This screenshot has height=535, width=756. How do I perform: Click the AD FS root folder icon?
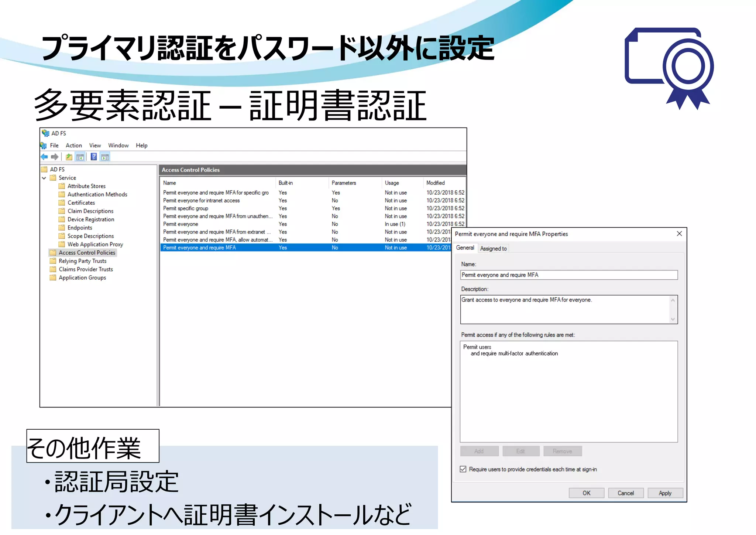[44, 170]
